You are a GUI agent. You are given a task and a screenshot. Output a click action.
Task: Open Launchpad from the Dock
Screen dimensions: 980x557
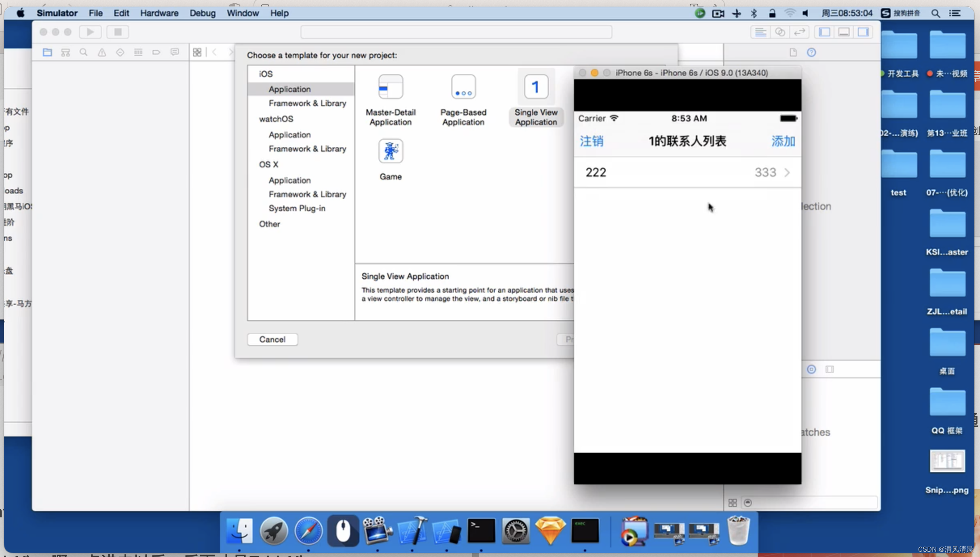click(274, 531)
